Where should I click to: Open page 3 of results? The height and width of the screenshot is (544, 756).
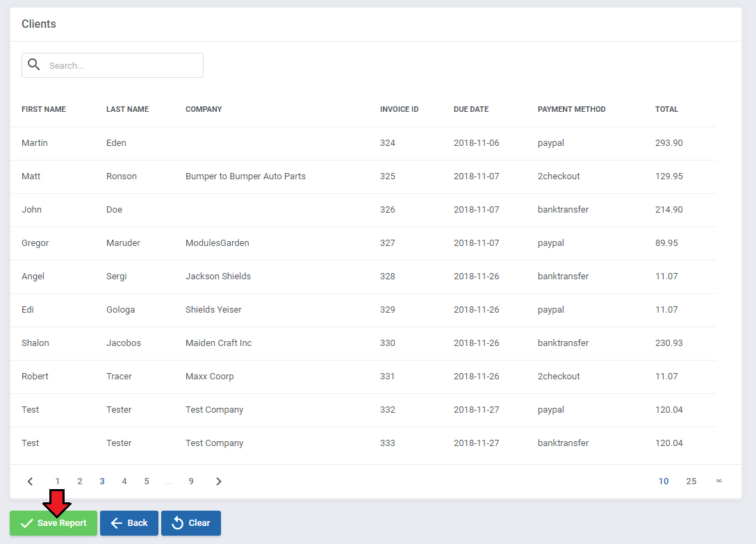click(102, 481)
